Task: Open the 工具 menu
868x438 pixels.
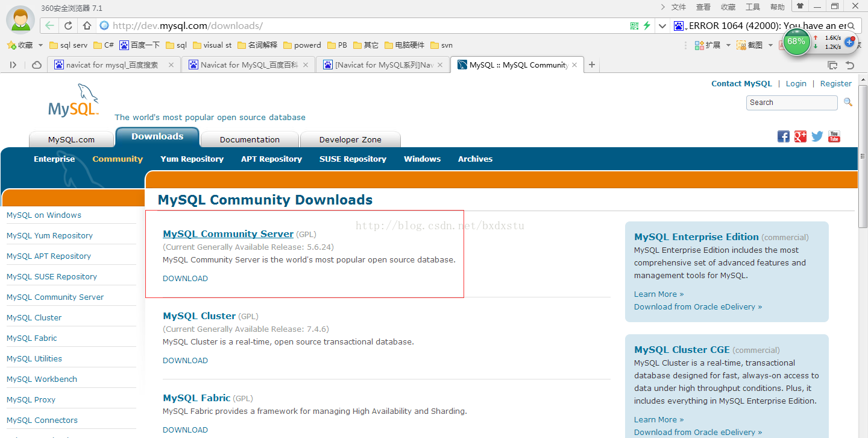Action: (753, 7)
